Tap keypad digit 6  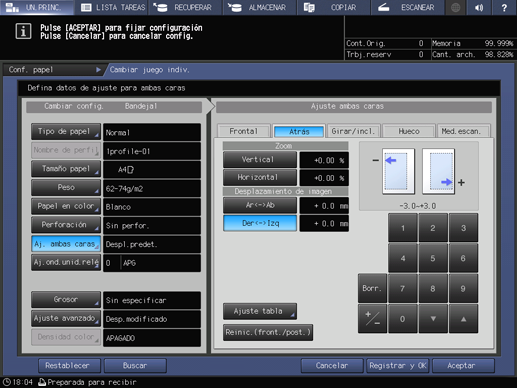[x=463, y=258]
